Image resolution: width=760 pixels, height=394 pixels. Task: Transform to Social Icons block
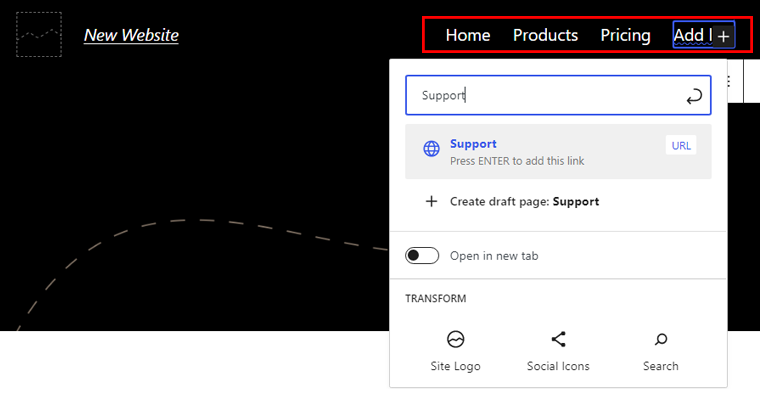tap(558, 351)
